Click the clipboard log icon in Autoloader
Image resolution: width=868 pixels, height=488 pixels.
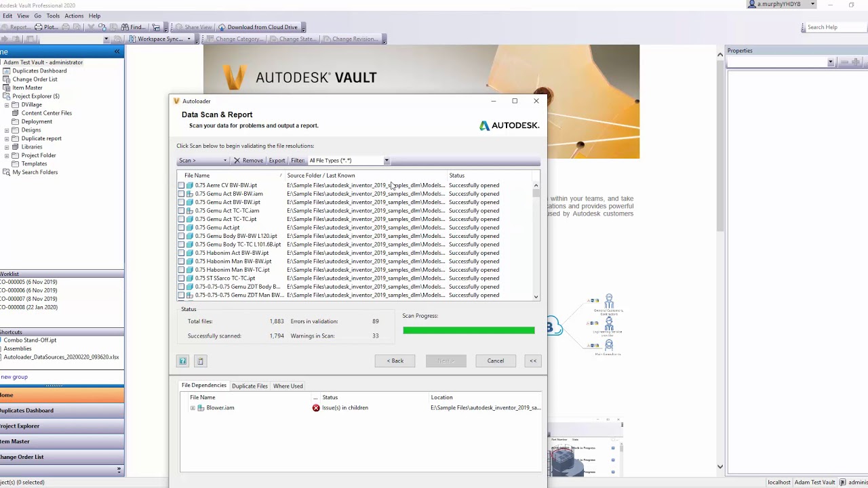click(199, 361)
